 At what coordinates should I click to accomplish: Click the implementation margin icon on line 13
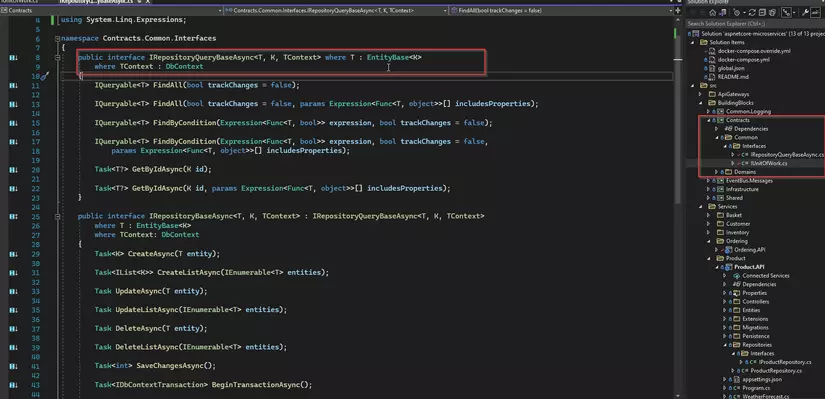(x=13, y=104)
